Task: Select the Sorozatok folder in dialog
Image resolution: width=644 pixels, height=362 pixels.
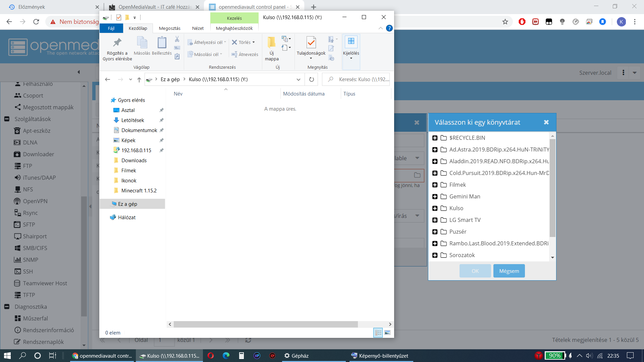Action: point(462,255)
